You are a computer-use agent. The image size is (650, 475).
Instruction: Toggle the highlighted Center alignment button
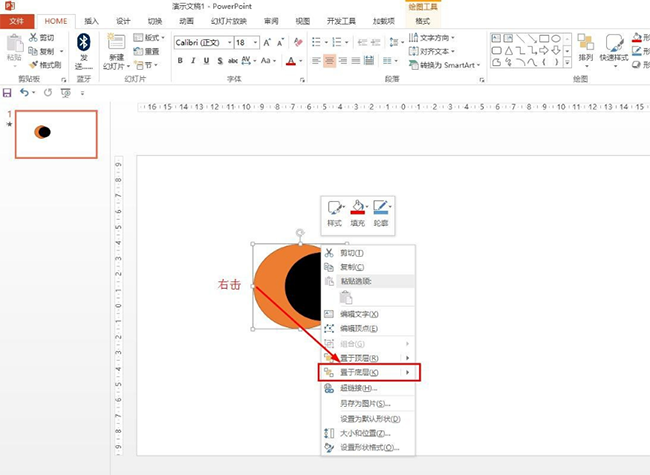[x=330, y=61]
